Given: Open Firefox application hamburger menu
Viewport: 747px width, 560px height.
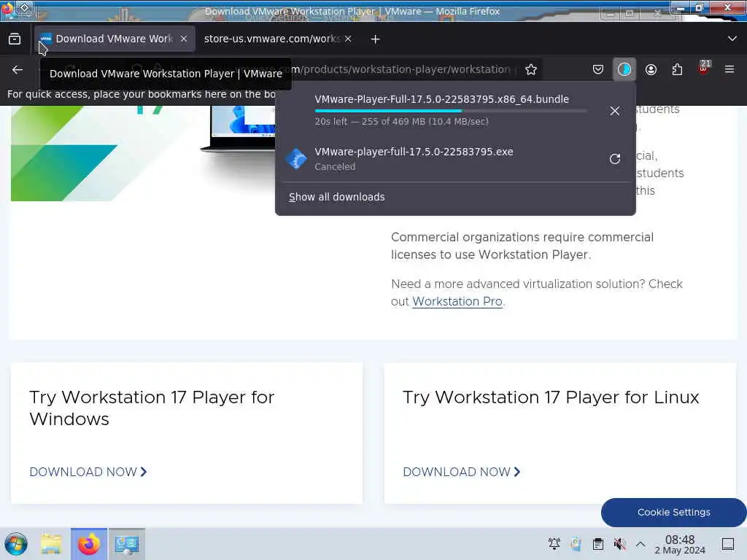Looking at the screenshot, I should (729, 69).
